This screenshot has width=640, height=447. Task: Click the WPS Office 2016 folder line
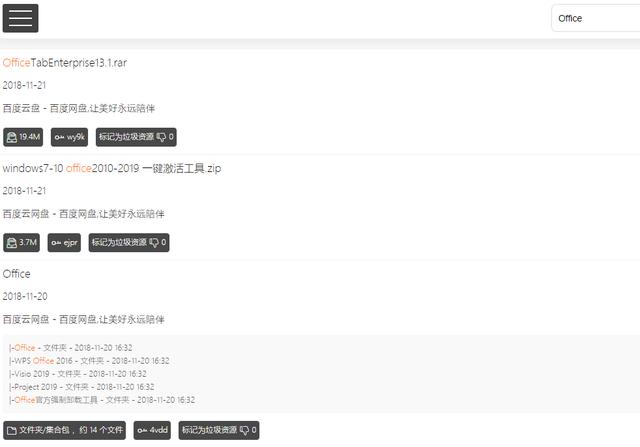[x=89, y=361]
